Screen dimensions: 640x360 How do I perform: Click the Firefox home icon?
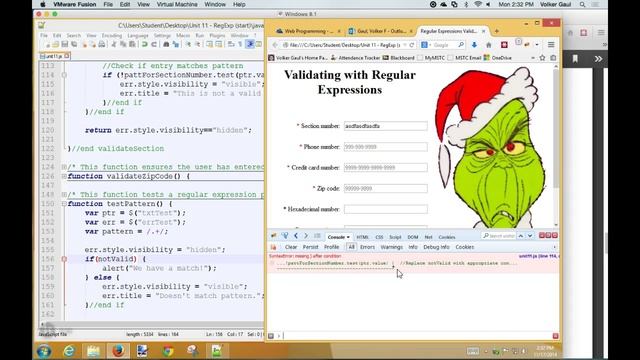click(489, 45)
